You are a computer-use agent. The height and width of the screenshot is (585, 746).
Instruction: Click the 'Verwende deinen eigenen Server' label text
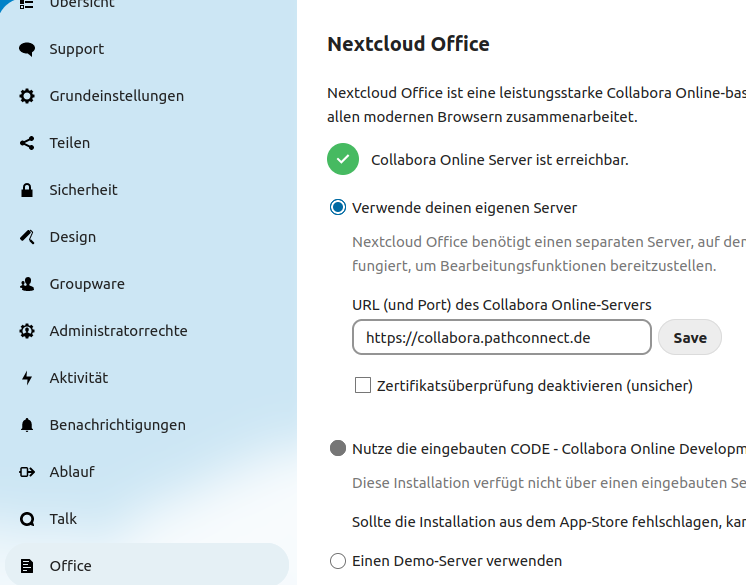(464, 208)
